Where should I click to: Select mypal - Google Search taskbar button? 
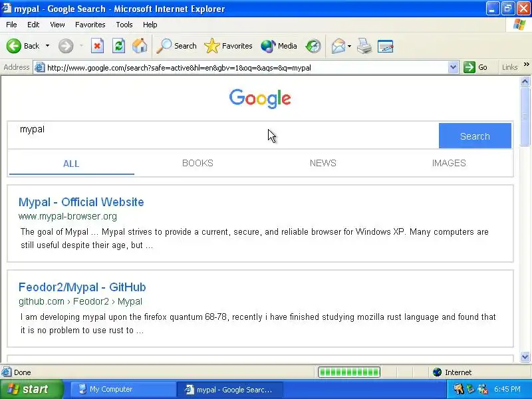point(229,389)
